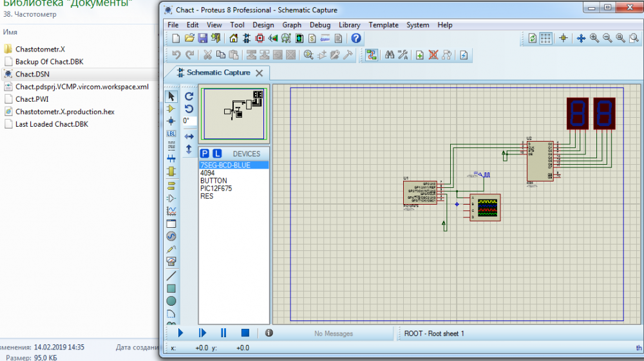The image size is (644, 361).
Task: Click the binoculars Search and Tag icon
Action: tap(390, 55)
